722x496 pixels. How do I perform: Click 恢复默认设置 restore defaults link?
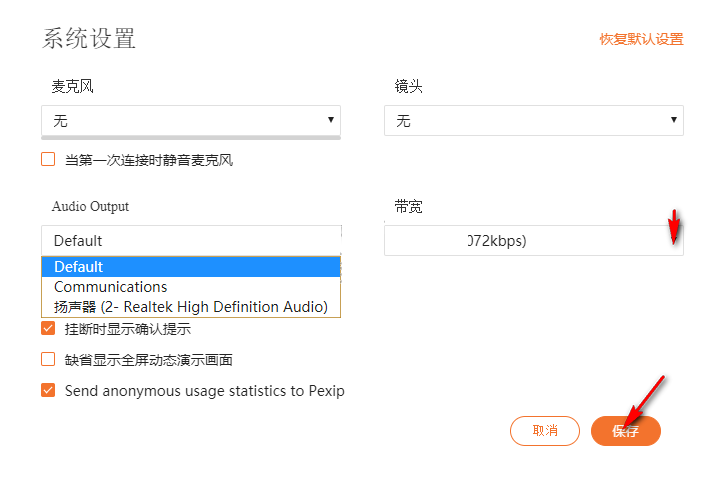[641, 39]
